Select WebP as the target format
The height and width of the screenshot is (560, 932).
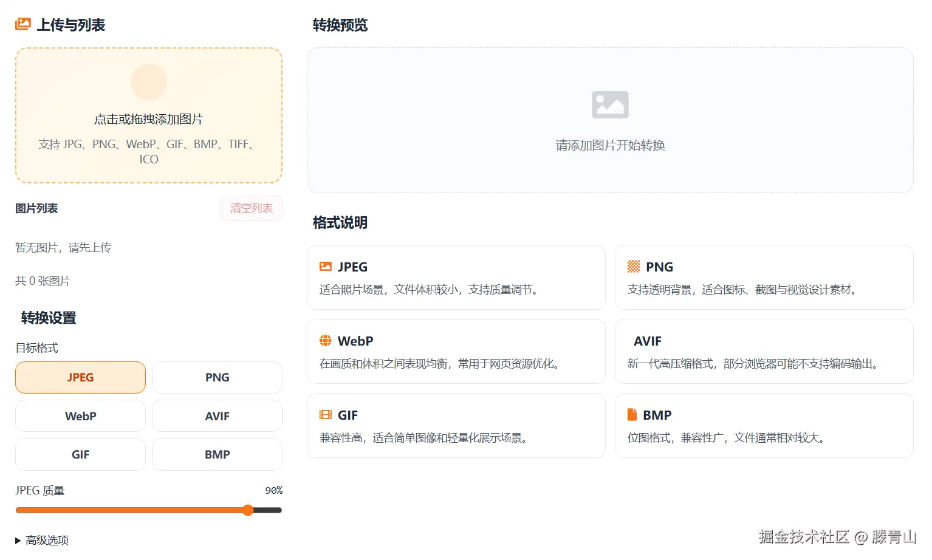80,415
